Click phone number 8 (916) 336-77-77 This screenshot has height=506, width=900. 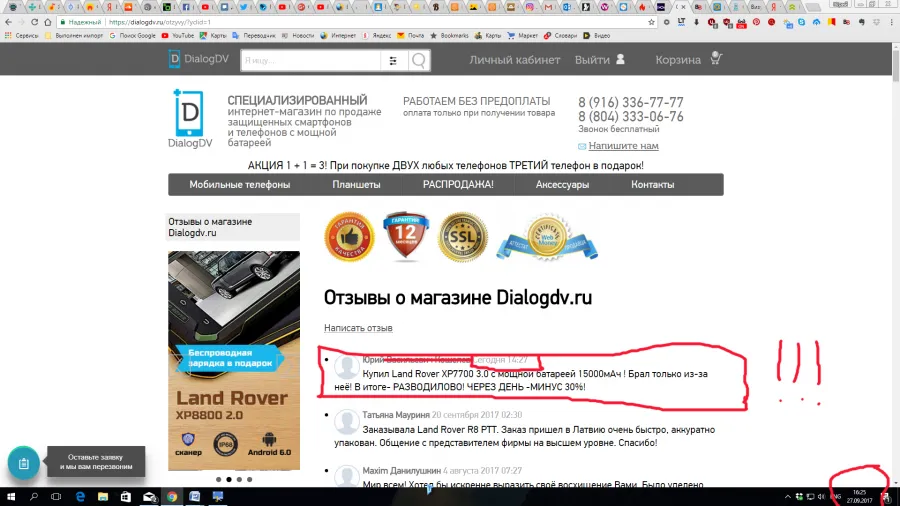(x=631, y=103)
